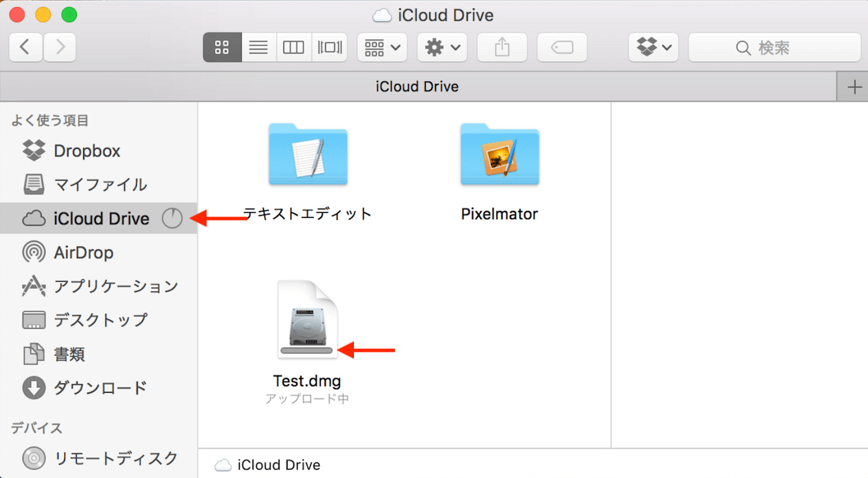Click the search field

774,48
